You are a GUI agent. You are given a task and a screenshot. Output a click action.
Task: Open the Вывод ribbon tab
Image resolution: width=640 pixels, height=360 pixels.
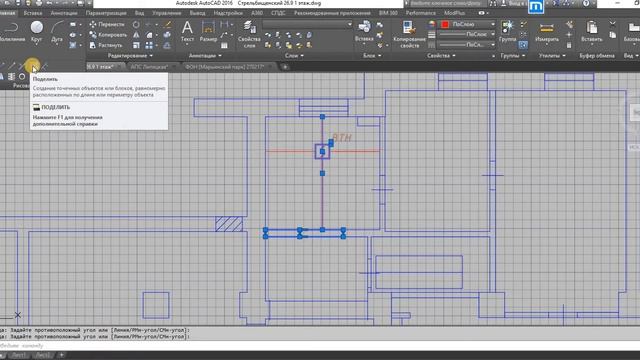point(197,13)
